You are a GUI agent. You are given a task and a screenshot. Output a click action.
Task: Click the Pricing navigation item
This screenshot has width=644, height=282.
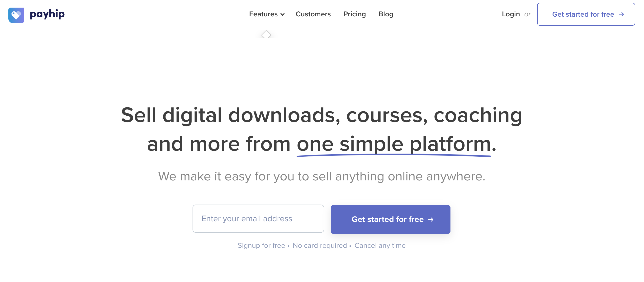355,14
